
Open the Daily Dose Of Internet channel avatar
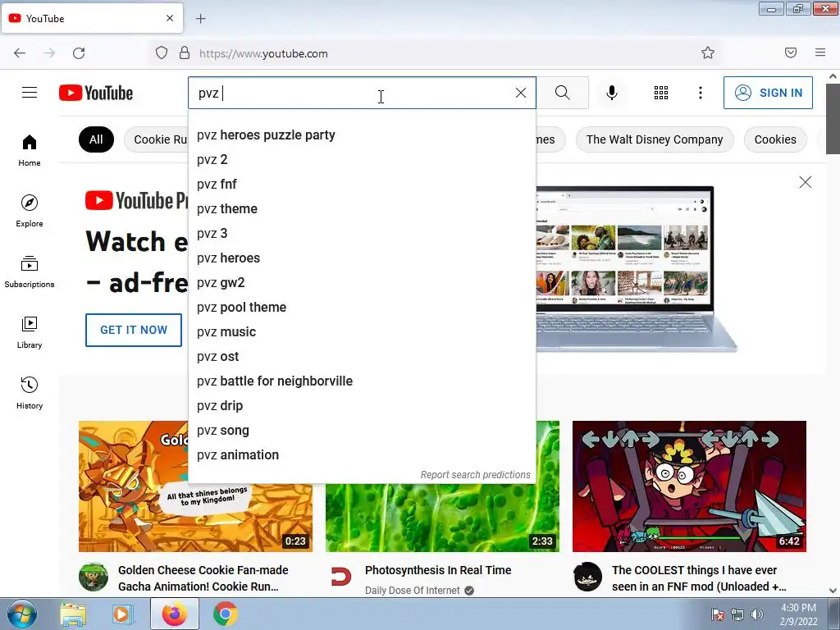[340, 577]
